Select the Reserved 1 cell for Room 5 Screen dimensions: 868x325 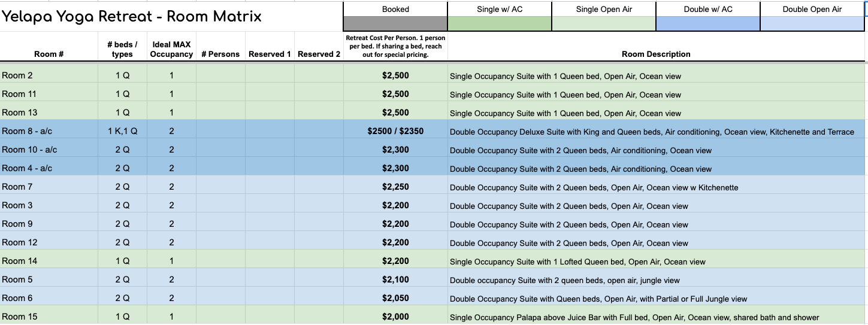tap(270, 280)
